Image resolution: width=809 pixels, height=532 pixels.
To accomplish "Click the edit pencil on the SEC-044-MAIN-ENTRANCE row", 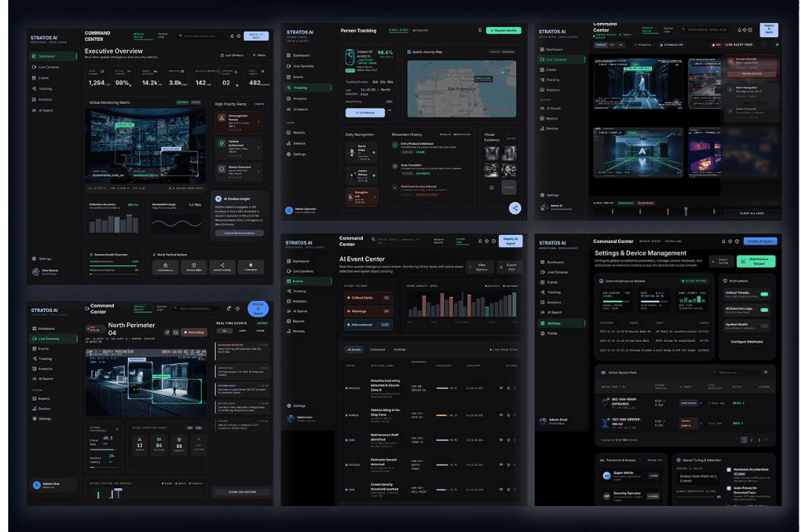I will [x=700, y=403].
